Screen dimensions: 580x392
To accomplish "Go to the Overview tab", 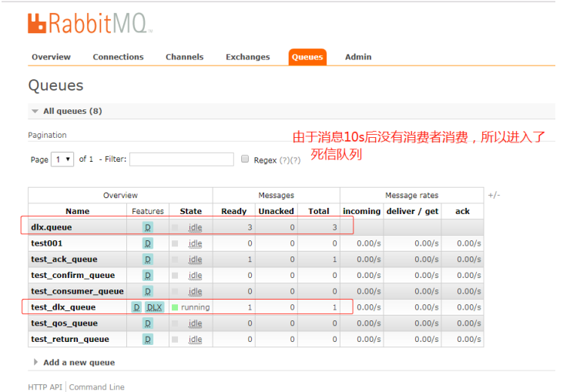I will pyautogui.click(x=51, y=57).
